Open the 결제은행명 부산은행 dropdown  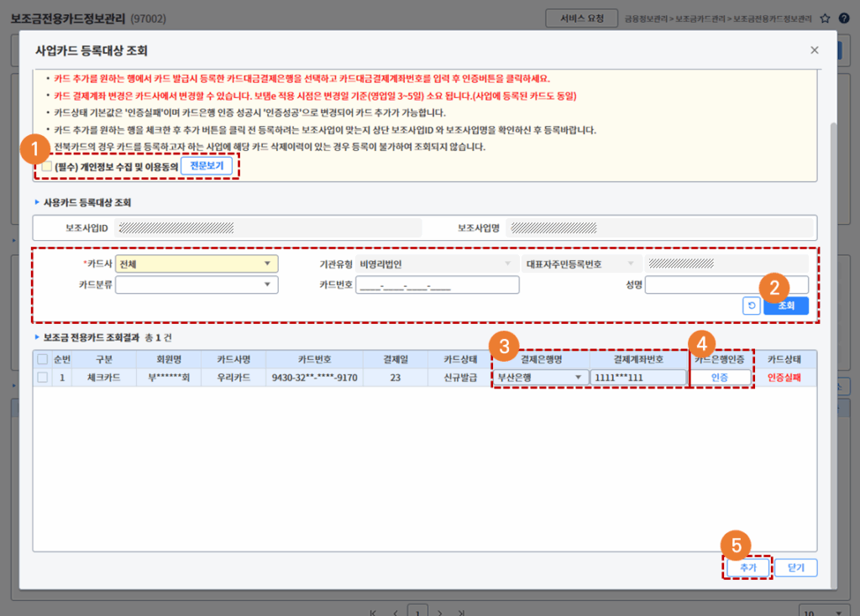540,377
